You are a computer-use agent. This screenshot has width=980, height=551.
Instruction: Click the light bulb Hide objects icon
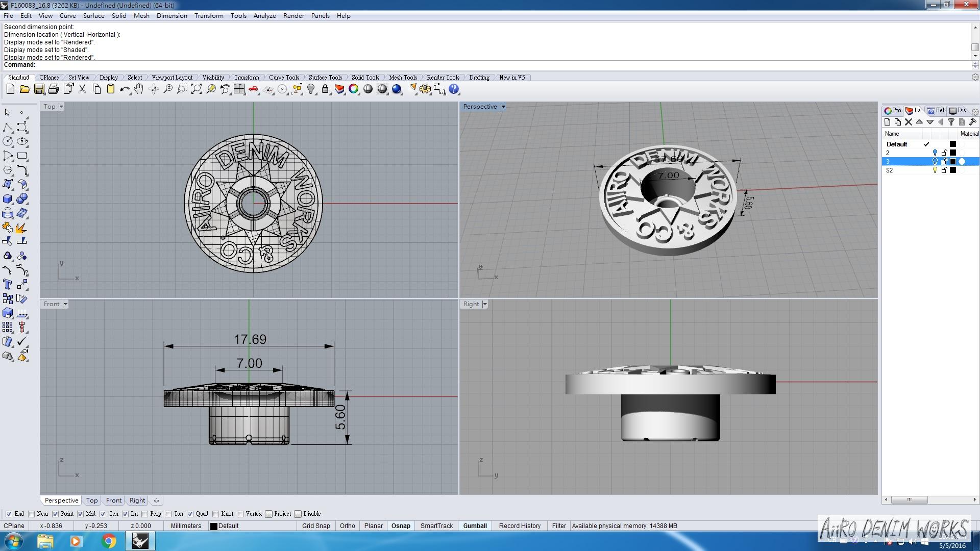click(x=311, y=89)
